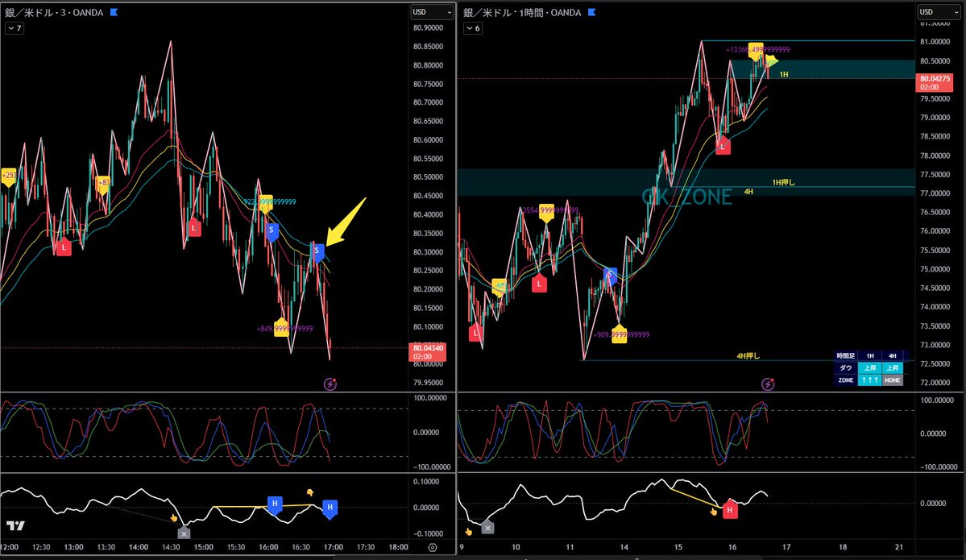Click the flag icon beside 銀/米ドル・3・OANDA
This screenshot has height=560, width=966.
(x=114, y=12)
